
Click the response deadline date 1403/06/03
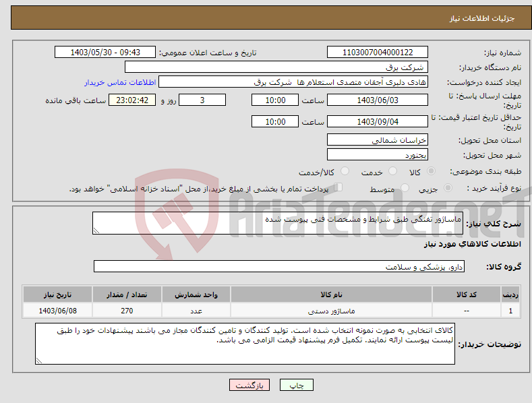pyautogui.click(x=378, y=100)
